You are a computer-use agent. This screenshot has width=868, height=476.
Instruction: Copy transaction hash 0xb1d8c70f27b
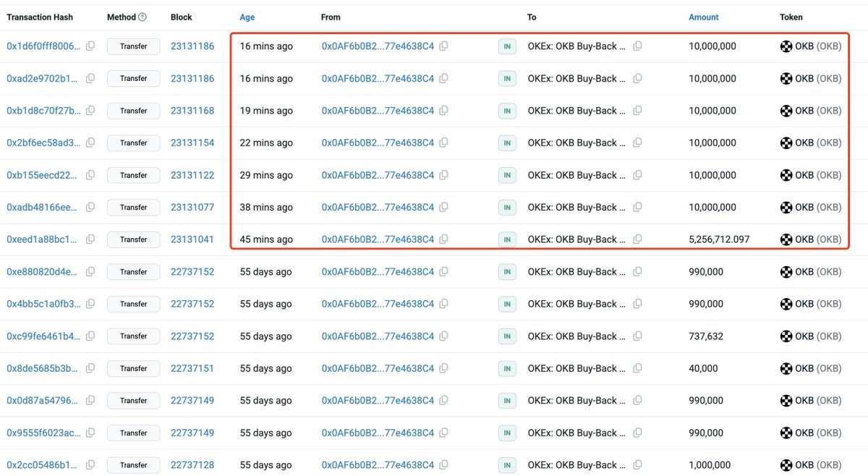click(90, 111)
